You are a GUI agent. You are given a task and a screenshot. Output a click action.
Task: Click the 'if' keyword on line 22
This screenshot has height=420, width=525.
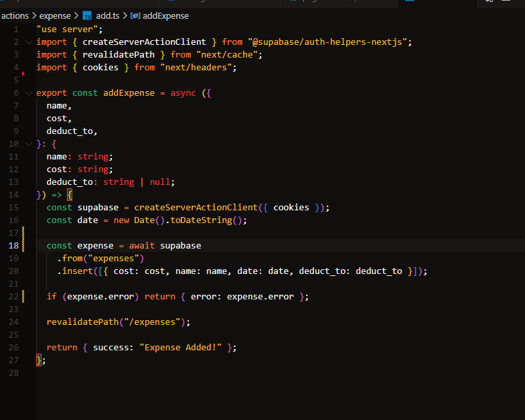[52, 296]
